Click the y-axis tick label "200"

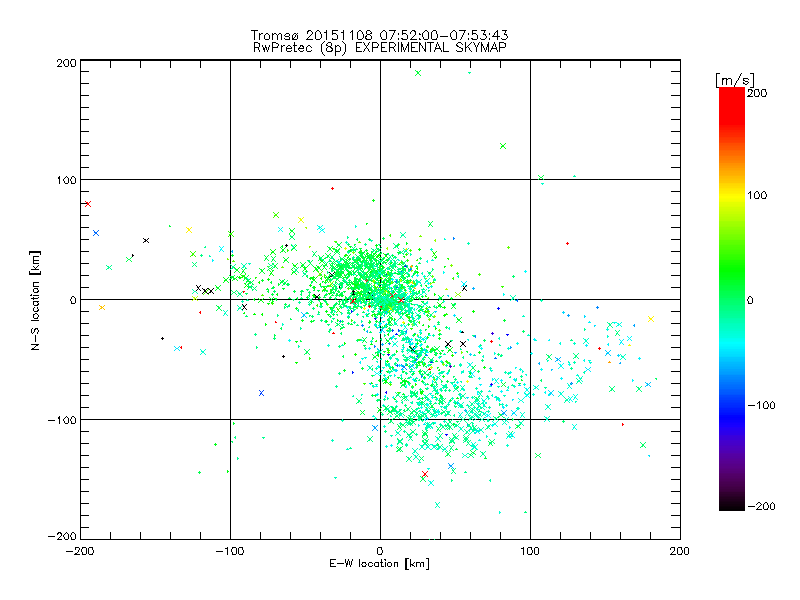click(x=66, y=63)
